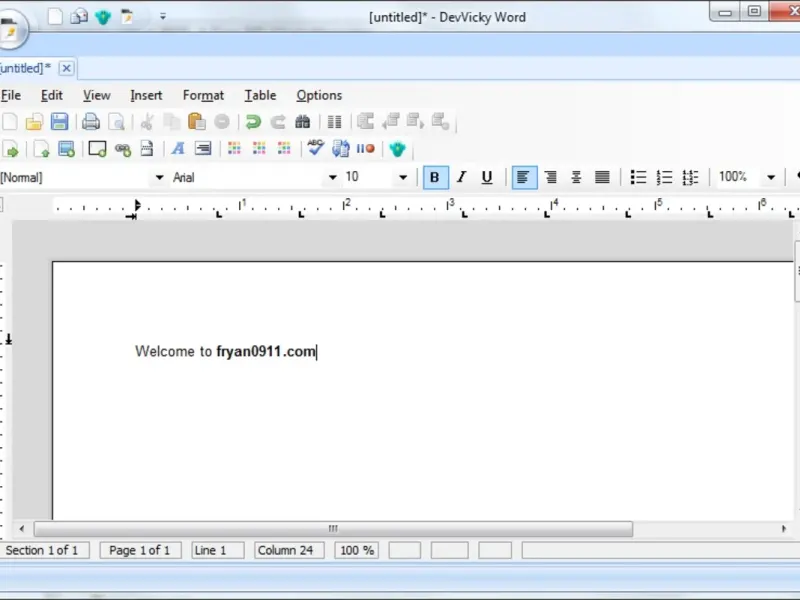Screen dimensions: 800x600
Task: Click the "Line 1" status entry
Action: tap(218, 551)
